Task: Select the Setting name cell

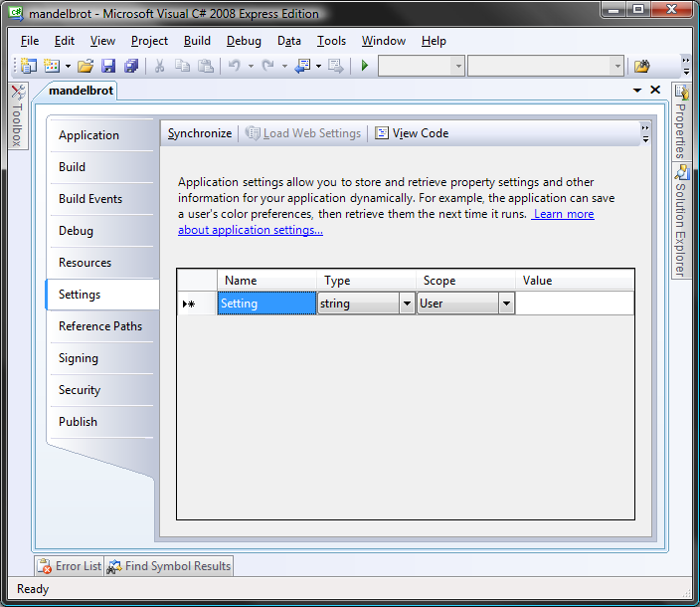Action: 266,303
